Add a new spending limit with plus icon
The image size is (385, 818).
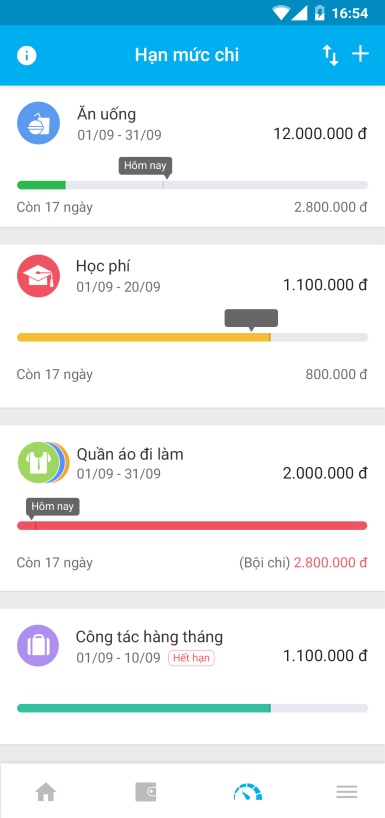coord(360,54)
